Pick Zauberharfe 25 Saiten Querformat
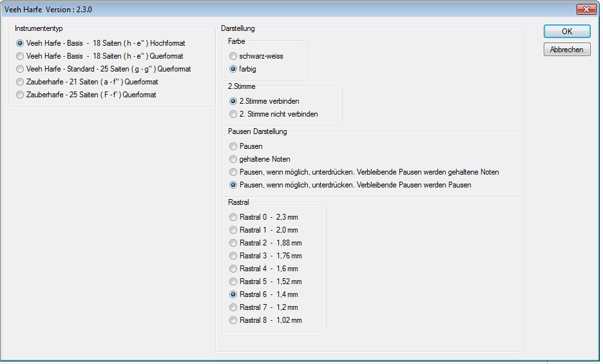The image size is (603, 364). click(x=21, y=95)
